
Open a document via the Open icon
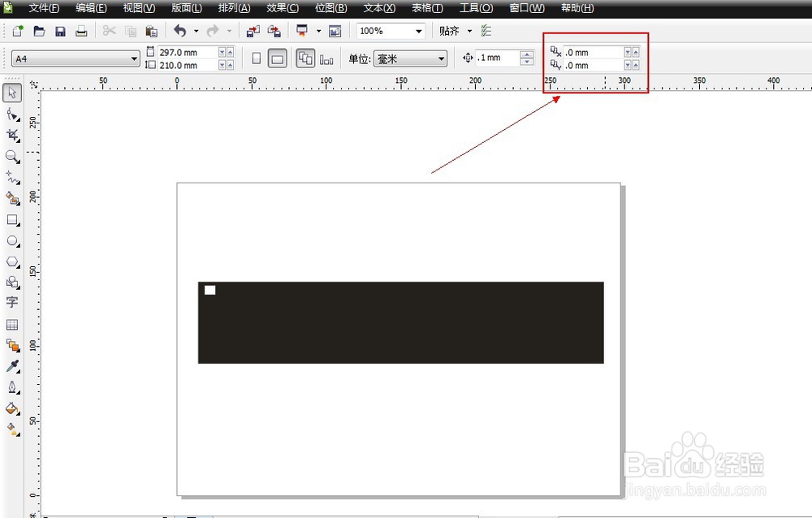pos(38,30)
